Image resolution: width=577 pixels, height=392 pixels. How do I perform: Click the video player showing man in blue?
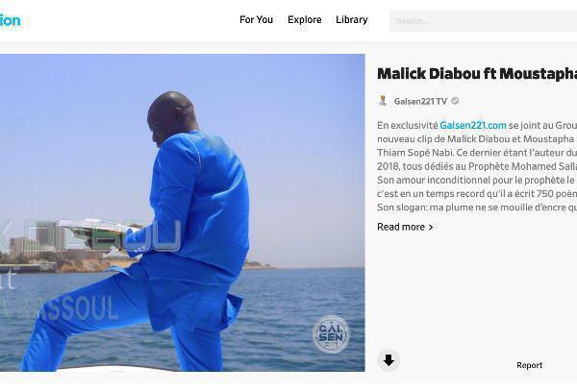click(x=183, y=212)
